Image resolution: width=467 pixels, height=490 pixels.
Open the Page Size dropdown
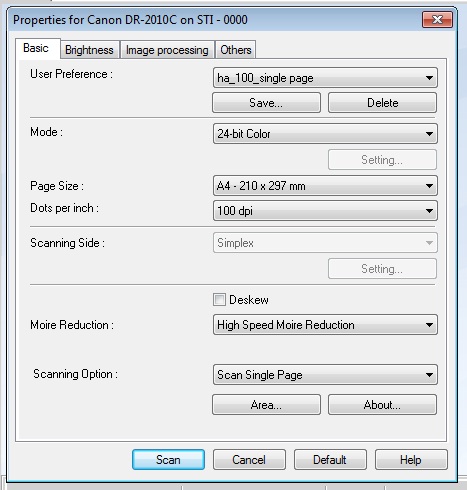325,186
